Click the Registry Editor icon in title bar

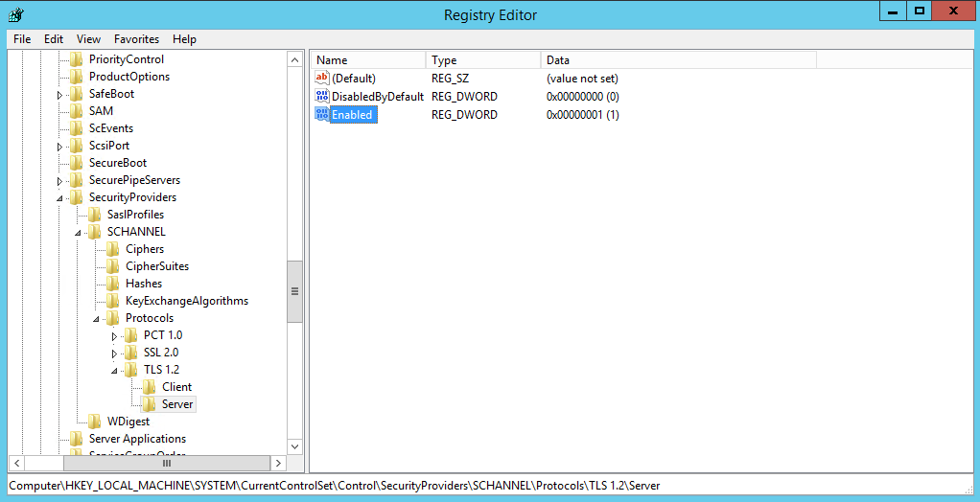[x=15, y=14]
